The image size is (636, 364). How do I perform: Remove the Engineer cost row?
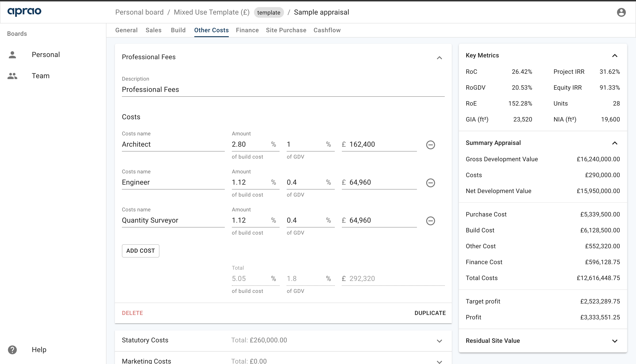click(430, 183)
